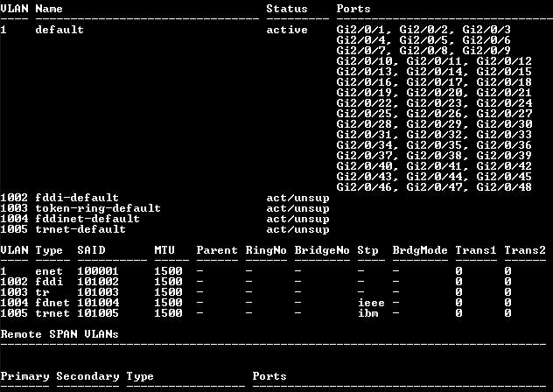Click type 'trnet' in the type column
553x392 pixels.
(52, 313)
